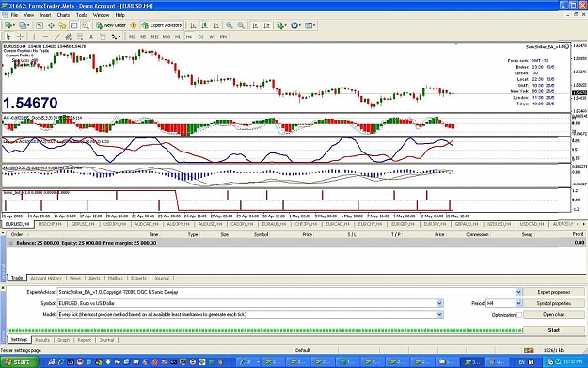
Task: Open the MetaEditor yellow diamond icon
Action: coord(134,25)
